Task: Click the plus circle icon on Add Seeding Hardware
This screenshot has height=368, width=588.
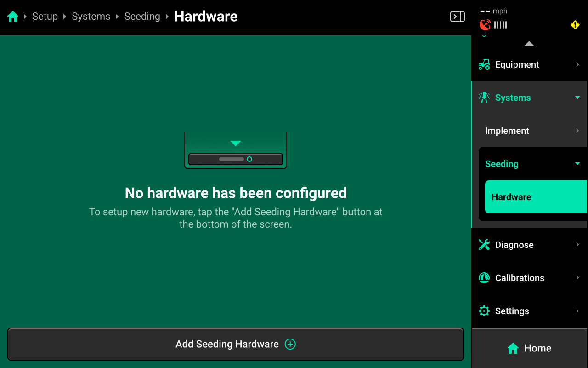Action: click(x=290, y=344)
